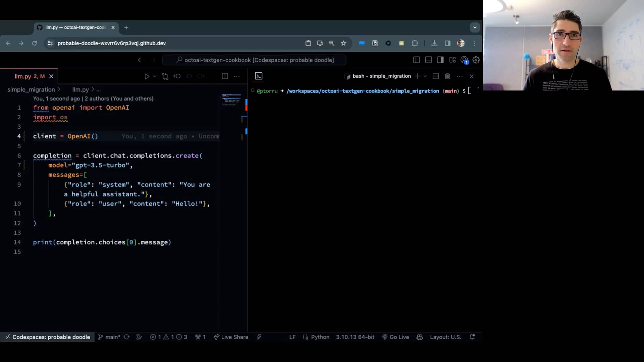644x362 pixels.
Task: Toggle the primary sidebar visibility
Action: (x=416, y=60)
